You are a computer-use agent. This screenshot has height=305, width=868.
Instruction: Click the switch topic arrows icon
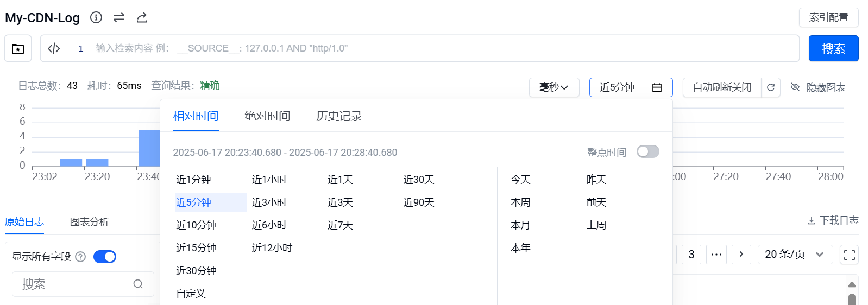(x=119, y=17)
